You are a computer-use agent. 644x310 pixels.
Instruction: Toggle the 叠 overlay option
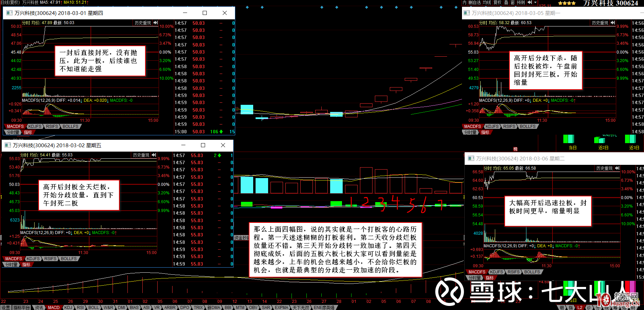[x=506, y=2]
